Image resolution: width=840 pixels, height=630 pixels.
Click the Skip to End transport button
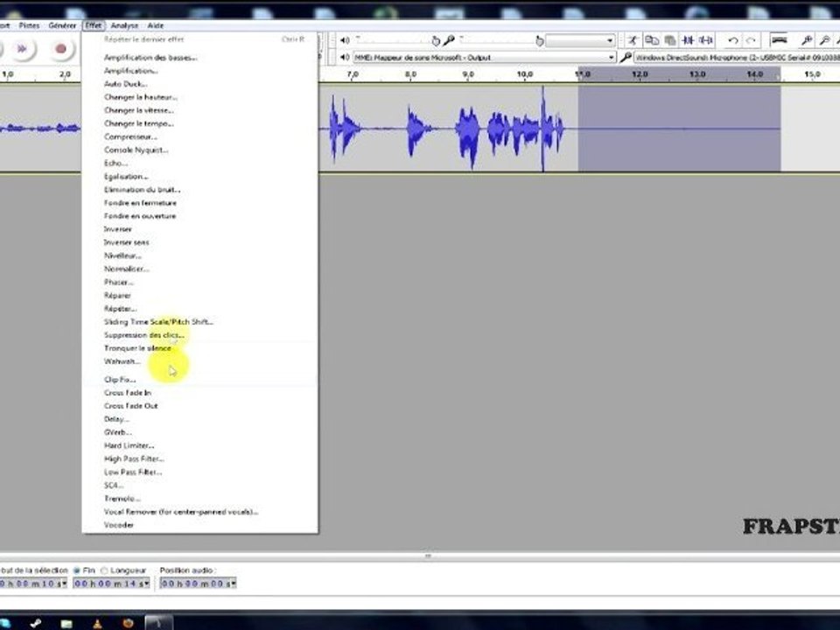point(22,49)
